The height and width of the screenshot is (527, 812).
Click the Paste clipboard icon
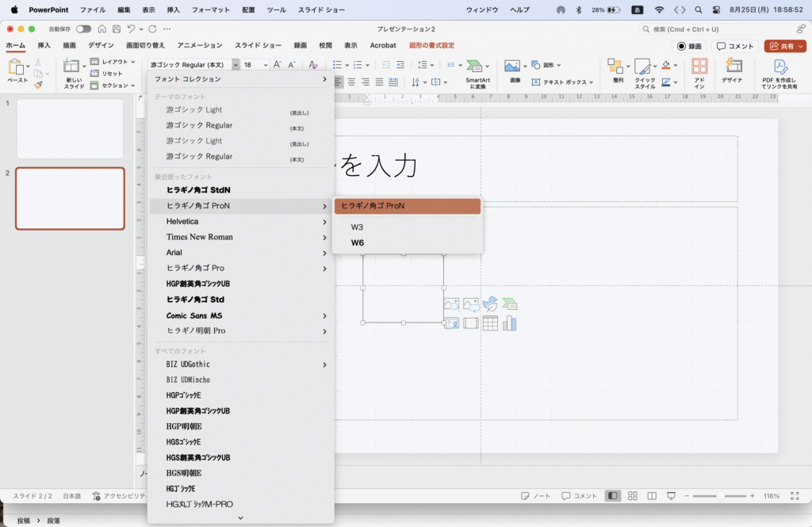pos(16,68)
